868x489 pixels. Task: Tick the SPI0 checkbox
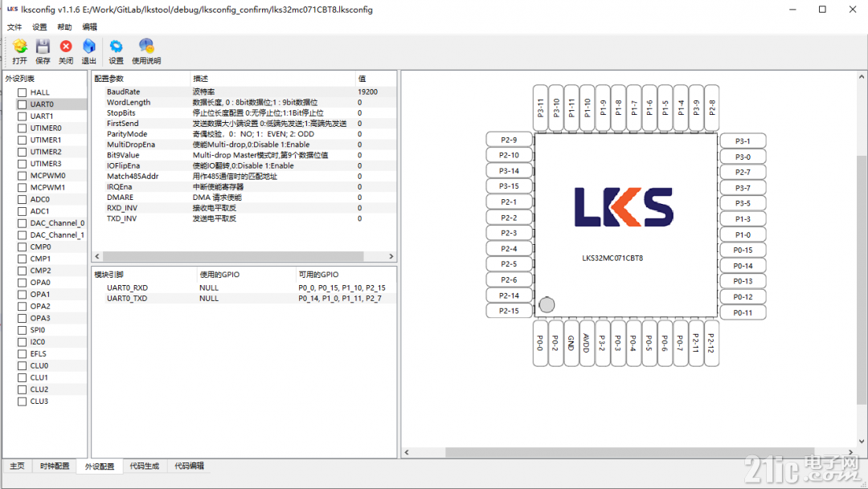click(x=23, y=330)
